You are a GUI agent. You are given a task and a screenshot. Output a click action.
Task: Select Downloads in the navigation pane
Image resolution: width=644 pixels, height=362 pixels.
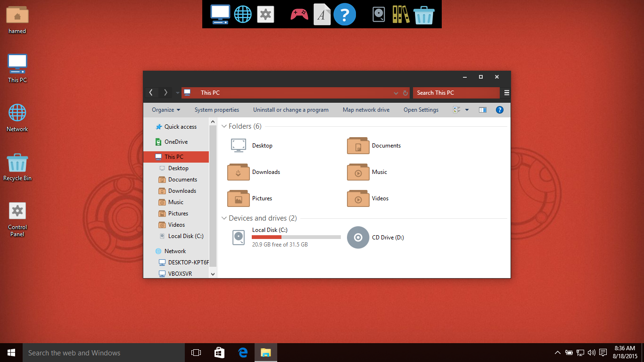point(182,191)
